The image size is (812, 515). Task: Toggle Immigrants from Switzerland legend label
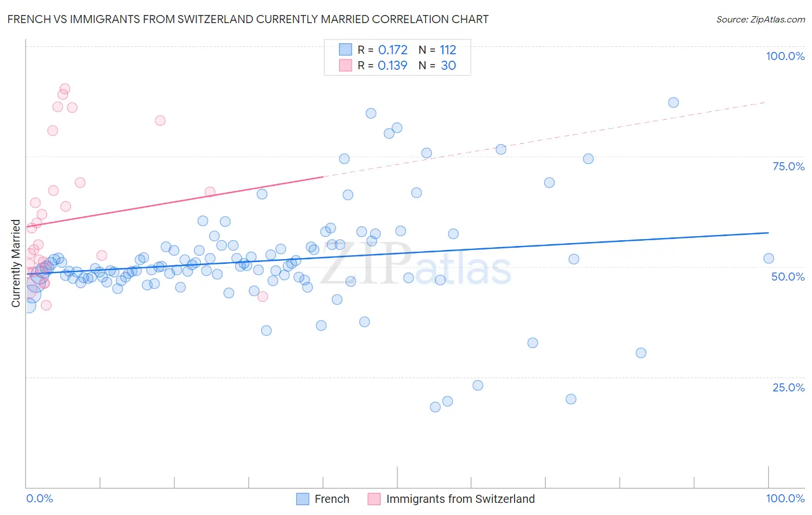tap(460, 499)
